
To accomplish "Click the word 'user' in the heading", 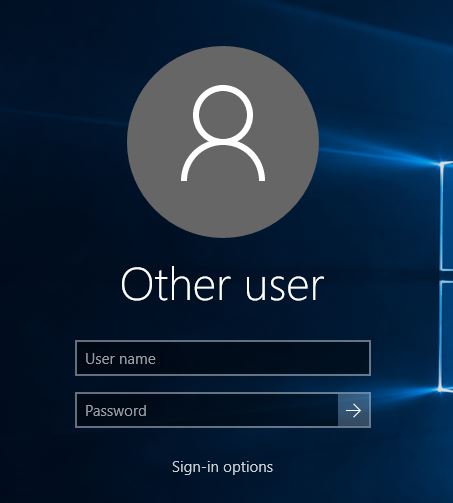I will pyautogui.click(x=285, y=287).
